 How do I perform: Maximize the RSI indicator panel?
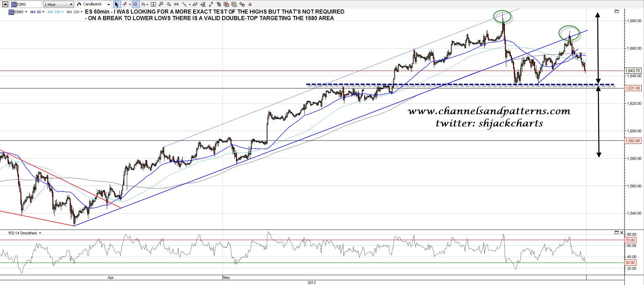[x=616, y=233]
